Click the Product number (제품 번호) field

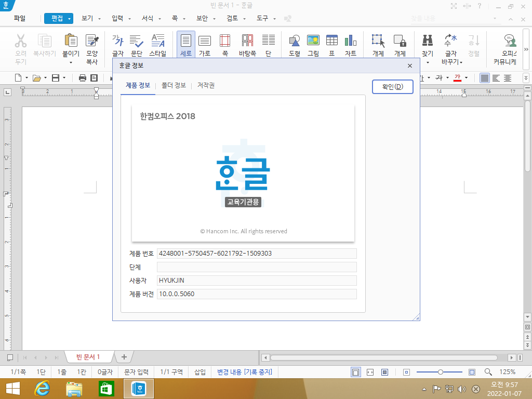[257, 254]
